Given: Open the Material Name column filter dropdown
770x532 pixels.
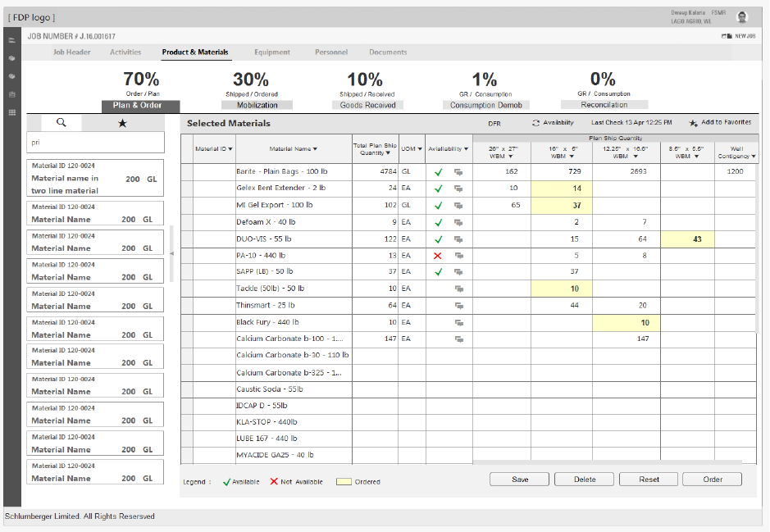Looking at the screenshot, I should tap(315, 149).
